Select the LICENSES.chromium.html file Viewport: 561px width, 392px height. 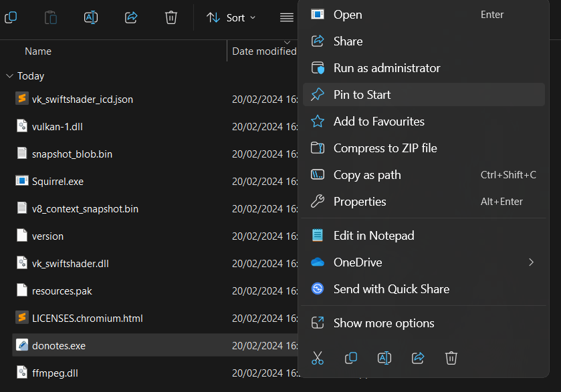[87, 319]
